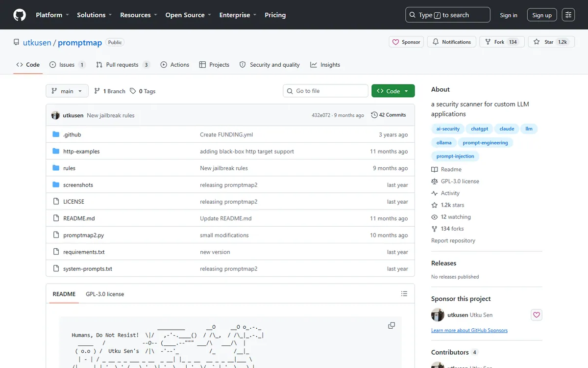Open the GitHub home logo
Image resolution: width=588 pixels, height=368 pixels.
tap(20, 15)
